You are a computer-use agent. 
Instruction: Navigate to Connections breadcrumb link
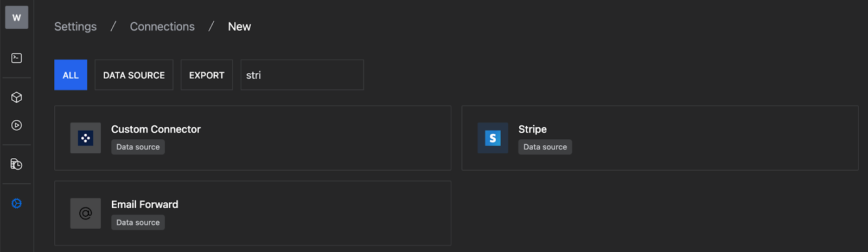click(162, 27)
